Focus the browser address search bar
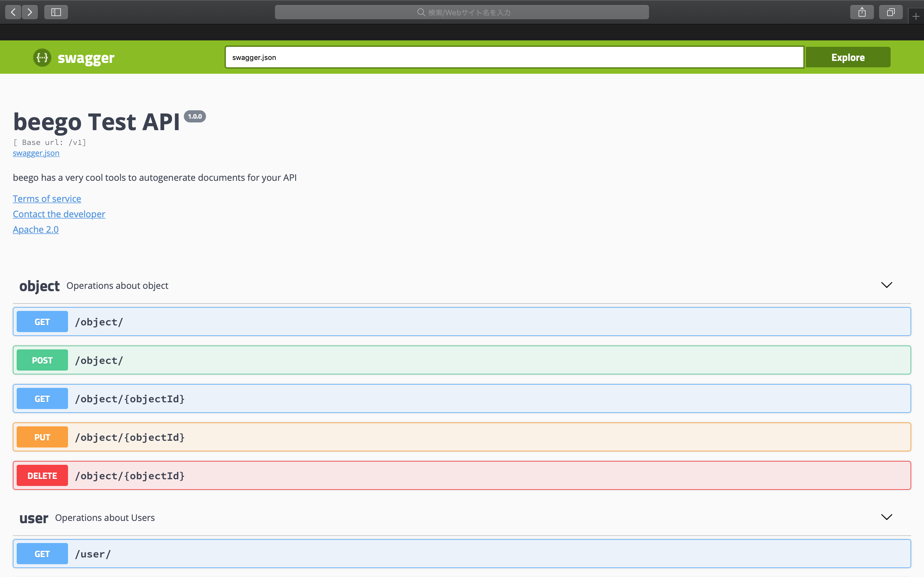924x577 pixels. pyautogui.click(x=462, y=12)
